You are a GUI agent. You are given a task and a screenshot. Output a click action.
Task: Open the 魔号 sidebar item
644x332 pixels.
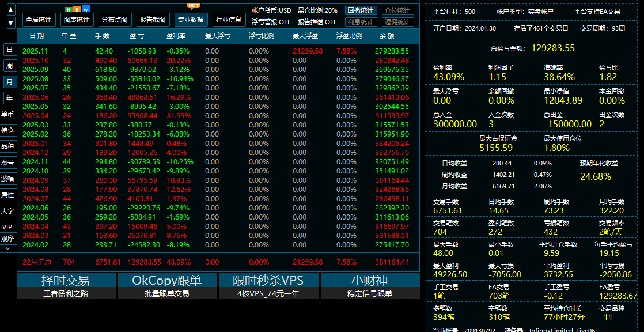[x=7, y=163]
